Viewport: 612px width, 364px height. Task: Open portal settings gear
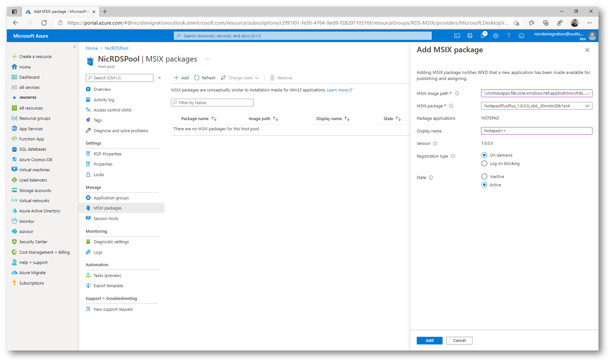tap(496, 36)
